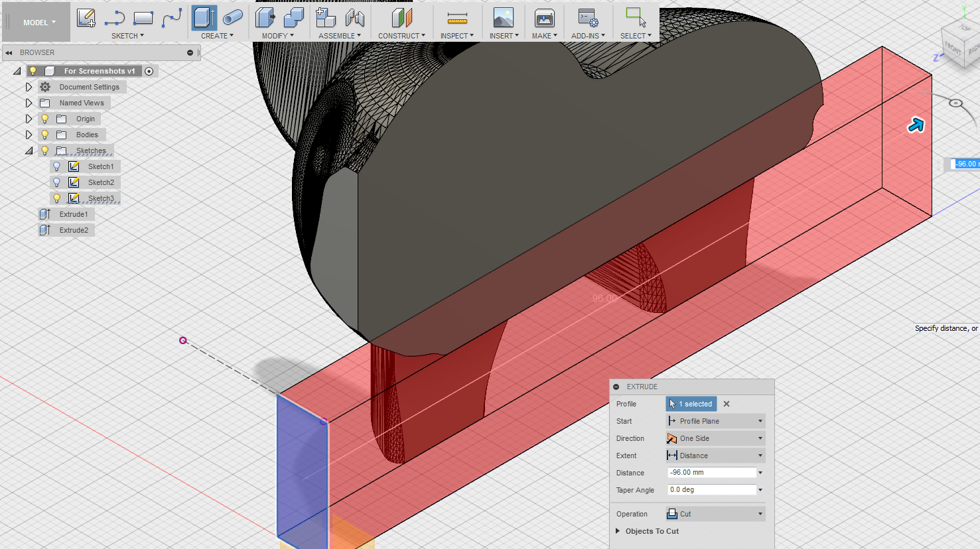Click the New Component assemble icon

pyautogui.click(x=326, y=18)
